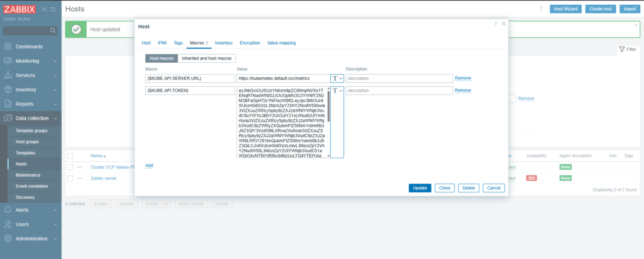The width and height of the screenshot is (644, 259).
Task: Click the Data collection sidebar icon
Action: 8,118
